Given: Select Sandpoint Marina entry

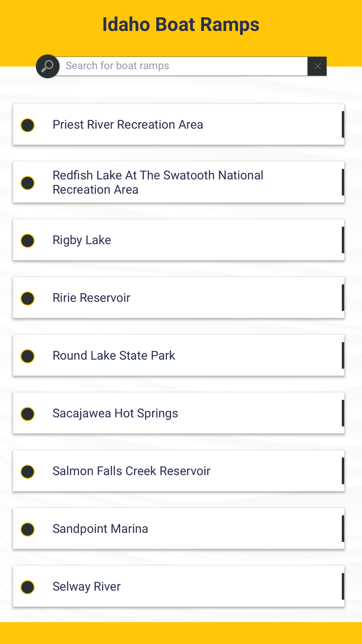Looking at the screenshot, I should [178, 529].
